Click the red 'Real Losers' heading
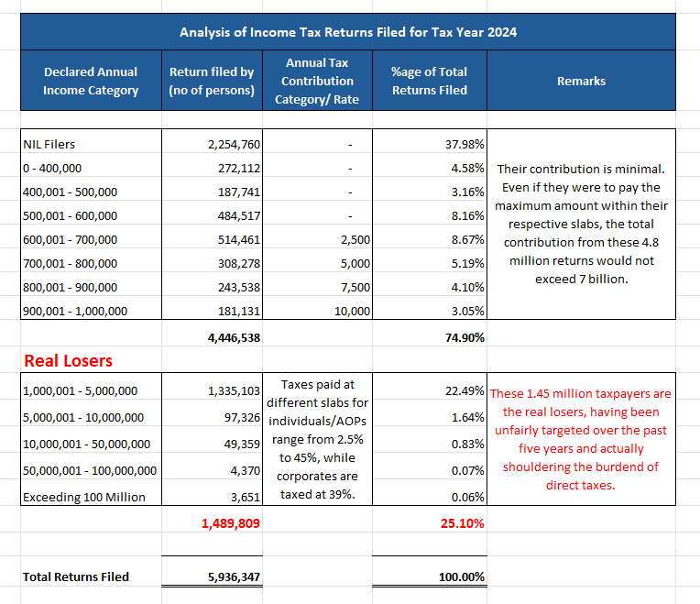This screenshot has width=700, height=604. click(69, 361)
